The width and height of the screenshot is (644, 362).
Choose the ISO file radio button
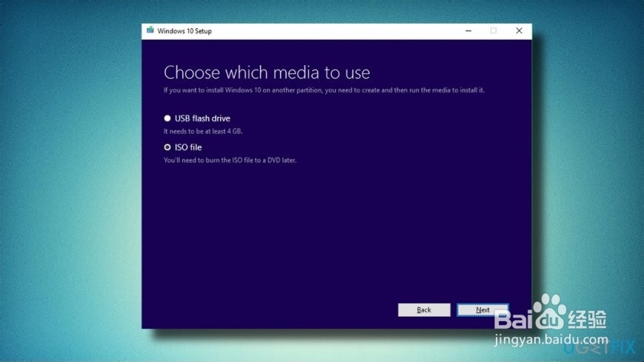pos(167,147)
